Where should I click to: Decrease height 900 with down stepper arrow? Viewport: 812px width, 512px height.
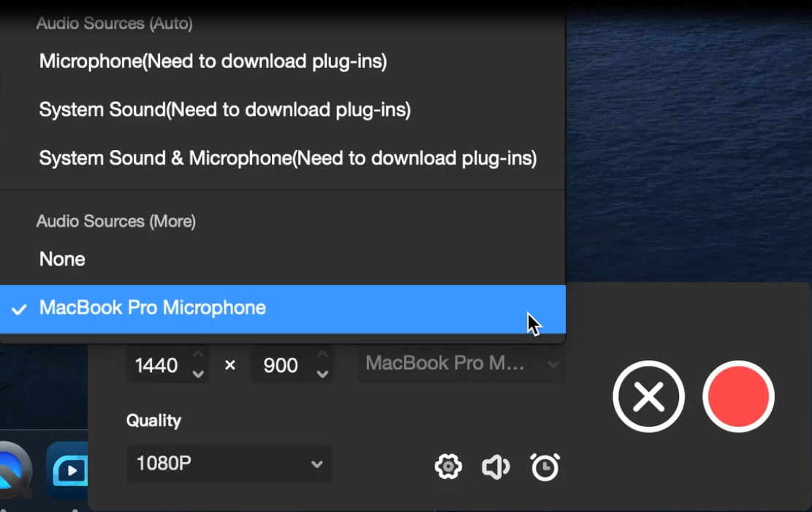[x=322, y=374]
